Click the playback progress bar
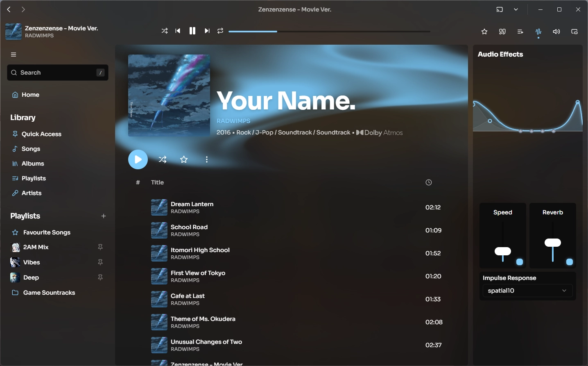Viewport: 588px width, 366px height. (x=329, y=31)
